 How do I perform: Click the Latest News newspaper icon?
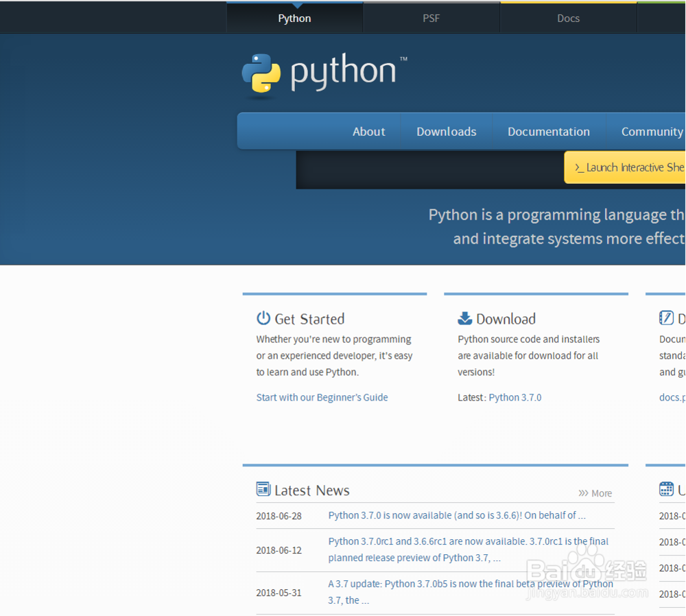pos(263,488)
